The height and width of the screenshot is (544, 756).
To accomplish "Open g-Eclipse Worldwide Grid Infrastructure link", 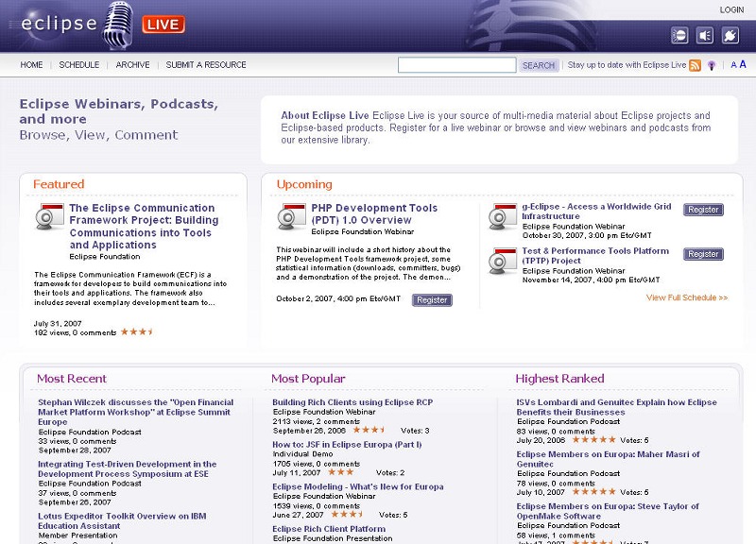I will (596, 212).
